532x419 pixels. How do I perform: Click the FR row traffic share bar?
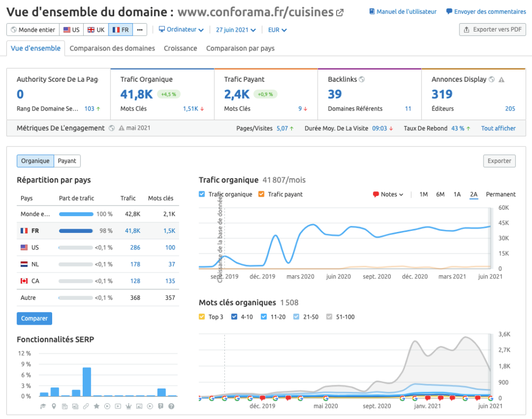(x=76, y=231)
